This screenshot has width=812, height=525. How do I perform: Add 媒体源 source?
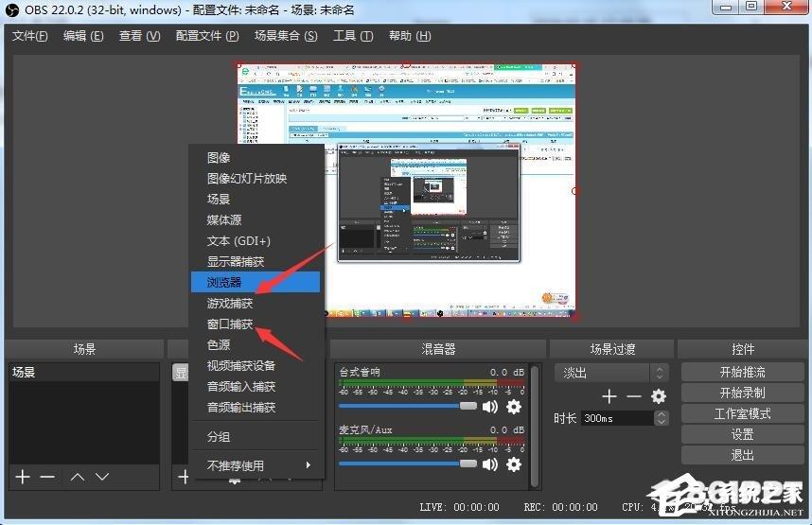click(x=224, y=220)
